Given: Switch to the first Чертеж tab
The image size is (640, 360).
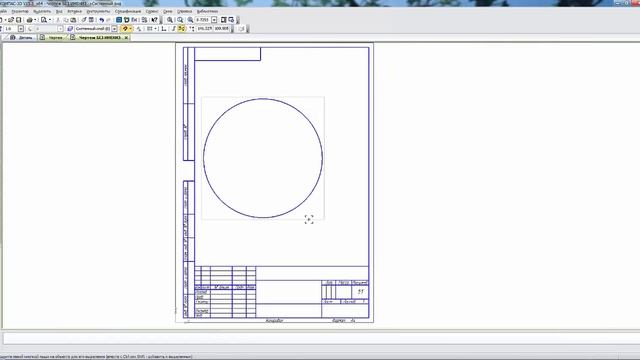Looking at the screenshot, I should pos(52,38).
